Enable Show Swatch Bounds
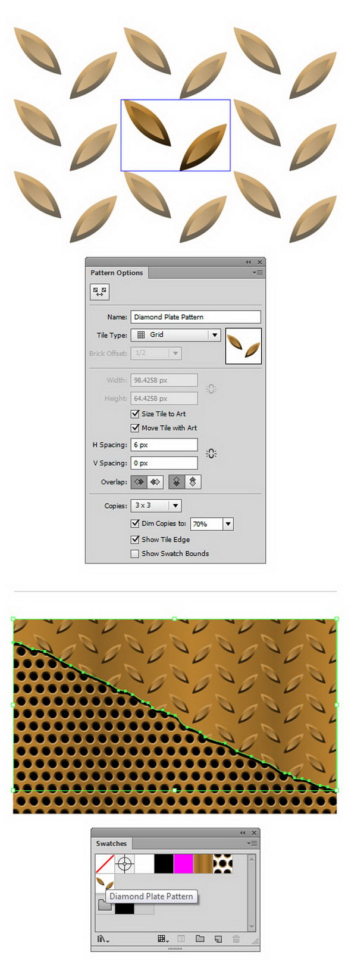Image resolution: width=351 pixels, height=980 pixels. (x=135, y=553)
